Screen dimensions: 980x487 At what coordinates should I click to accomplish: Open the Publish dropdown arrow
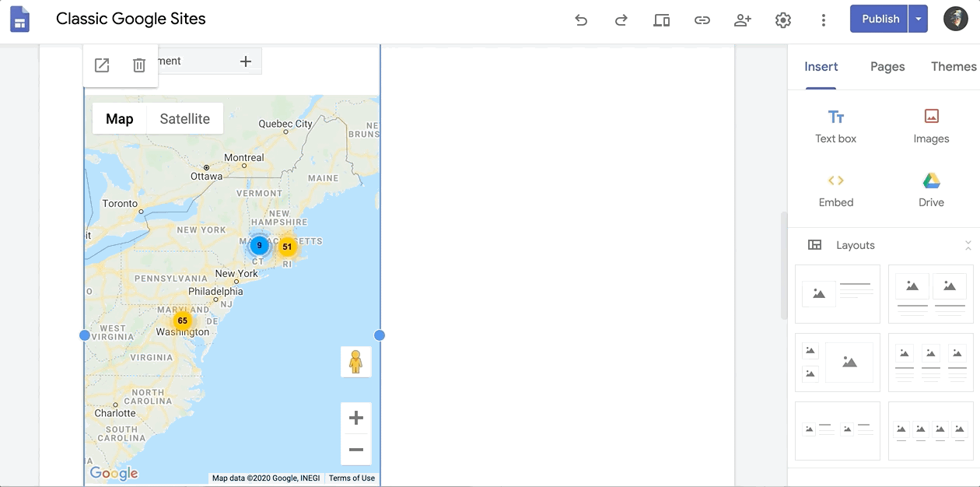click(x=918, y=19)
